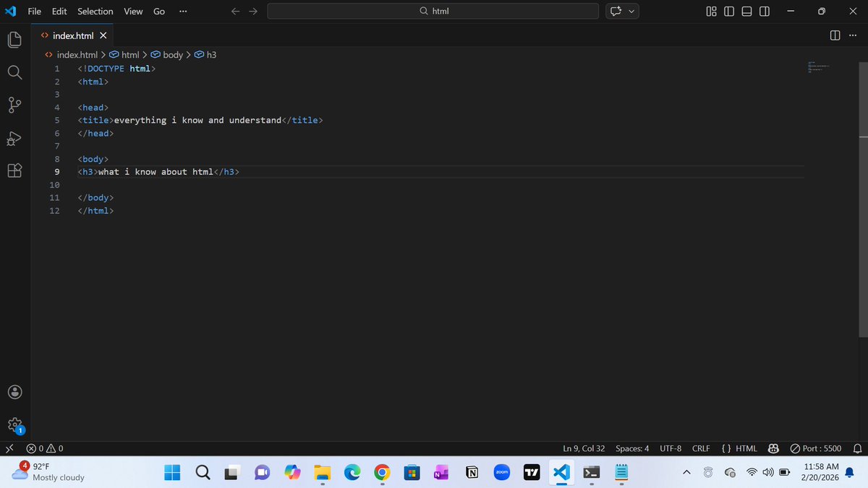868x488 pixels.
Task: Open the Selection menu
Action: (95, 12)
